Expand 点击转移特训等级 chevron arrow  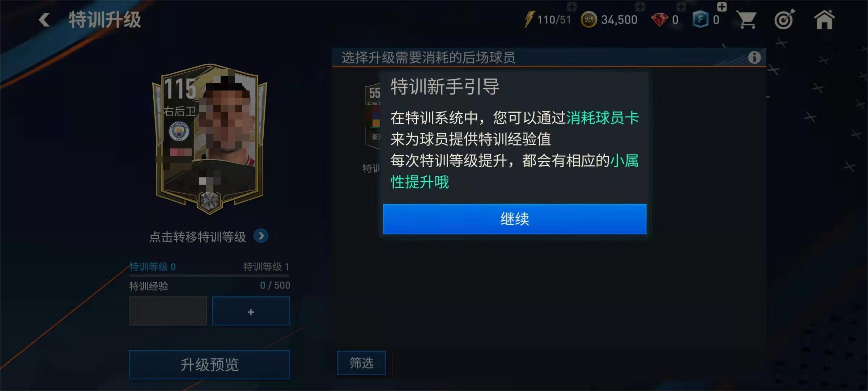pyautogui.click(x=261, y=236)
